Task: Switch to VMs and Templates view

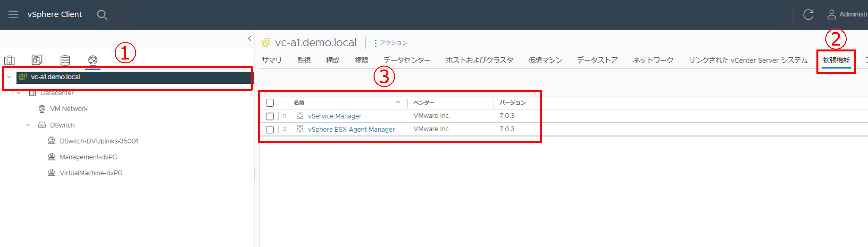Action: click(x=37, y=60)
